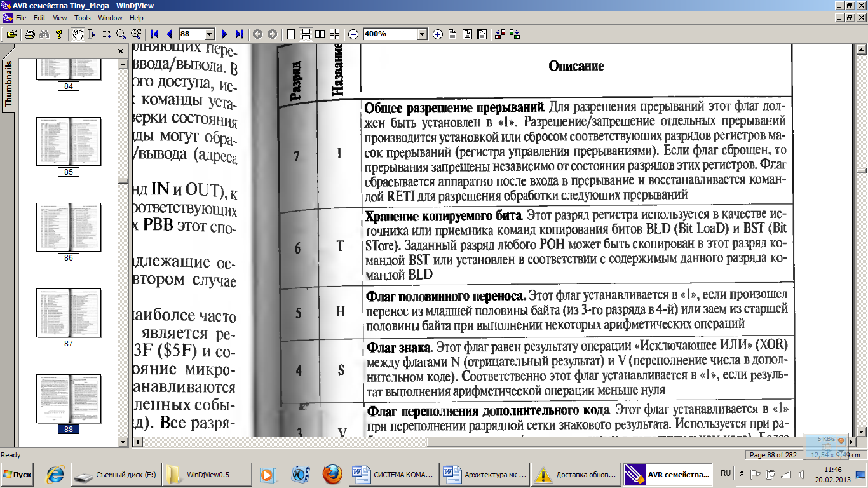Viewport: 868px width, 488px height.
Task: Click the third page-fit zoom icon
Action: tap(482, 34)
